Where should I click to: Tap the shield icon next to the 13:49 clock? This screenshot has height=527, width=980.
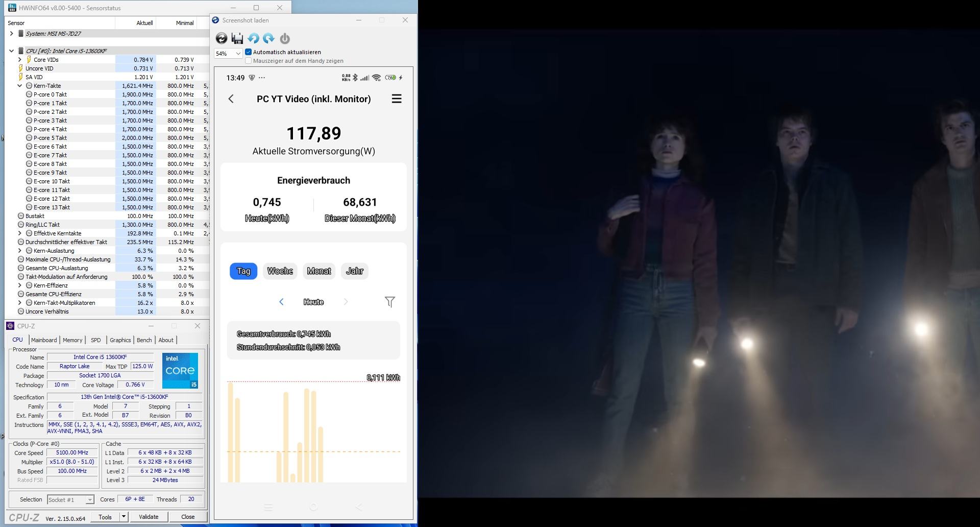click(x=252, y=78)
